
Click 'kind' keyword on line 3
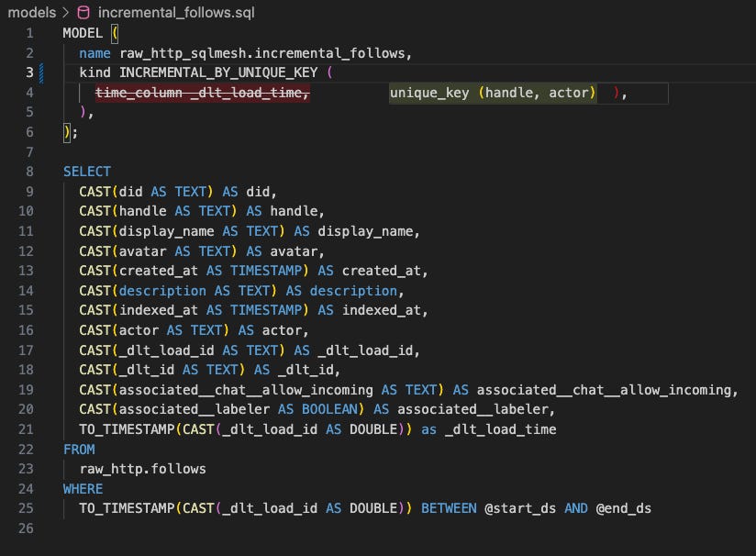[x=95, y=72]
